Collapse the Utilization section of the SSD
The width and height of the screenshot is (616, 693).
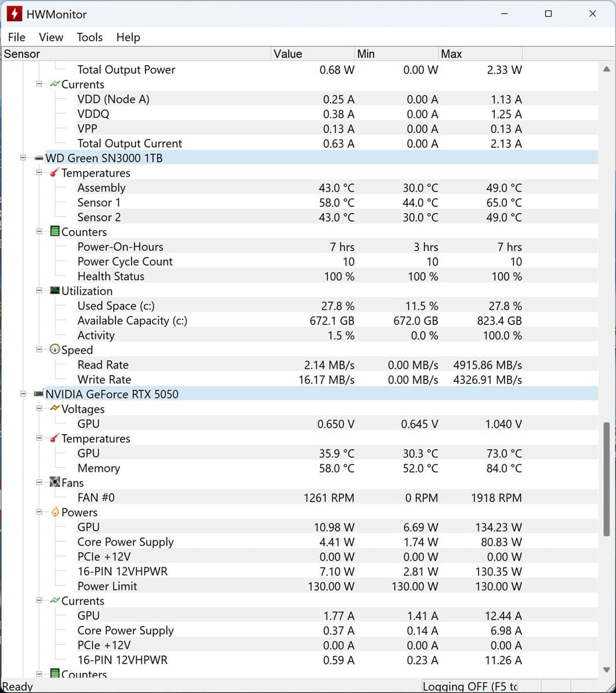tap(39, 290)
